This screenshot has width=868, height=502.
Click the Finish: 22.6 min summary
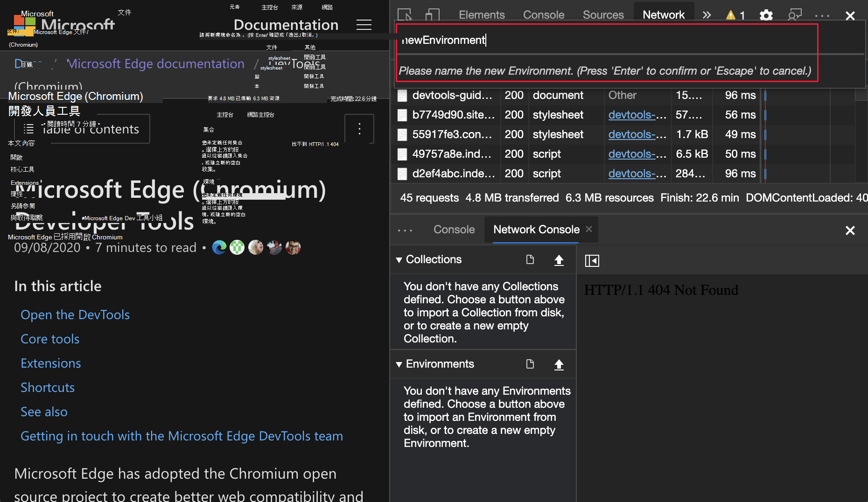[700, 198]
